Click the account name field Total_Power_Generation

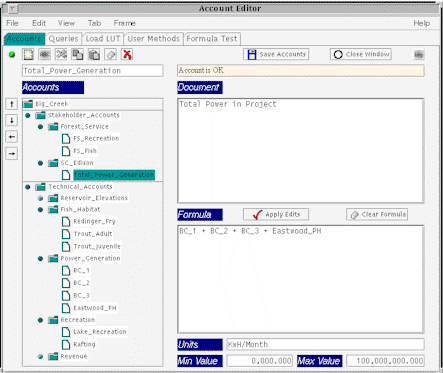pos(93,71)
